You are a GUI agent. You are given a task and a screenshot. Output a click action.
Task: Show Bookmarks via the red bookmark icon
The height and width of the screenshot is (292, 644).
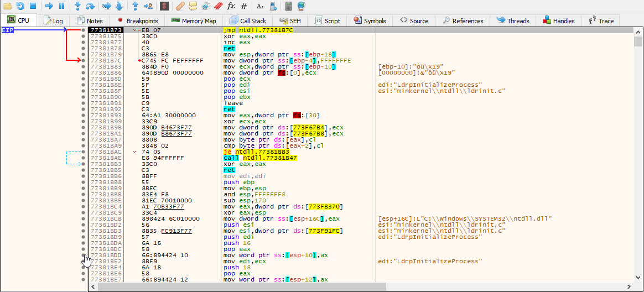pos(218,6)
